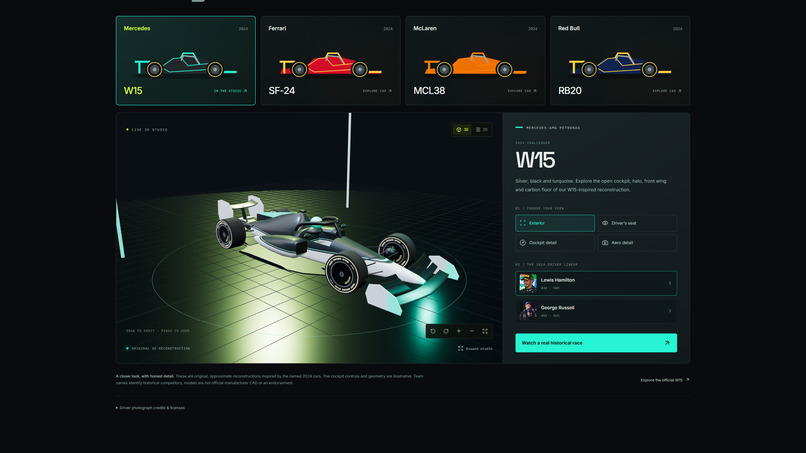Image resolution: width=806 pixels, height=453 pixels.
Task: Click In the studio on Mercedes card
Action: (230, 91)
